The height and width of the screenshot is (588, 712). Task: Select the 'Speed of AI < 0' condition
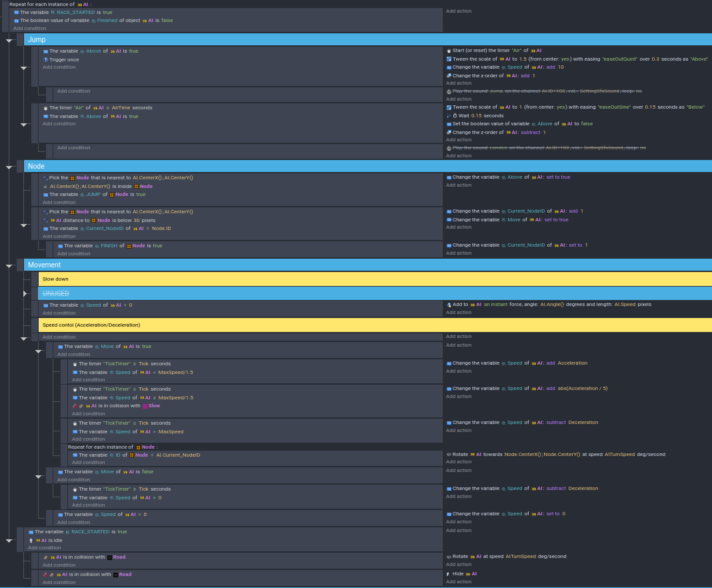(x=103, y=515)
